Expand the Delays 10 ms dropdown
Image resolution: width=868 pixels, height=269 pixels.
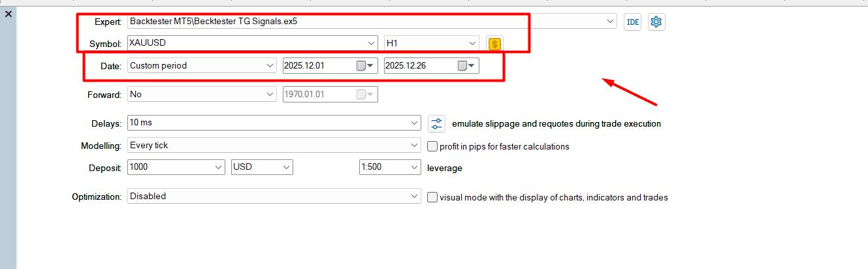click(x=415, y=123)
